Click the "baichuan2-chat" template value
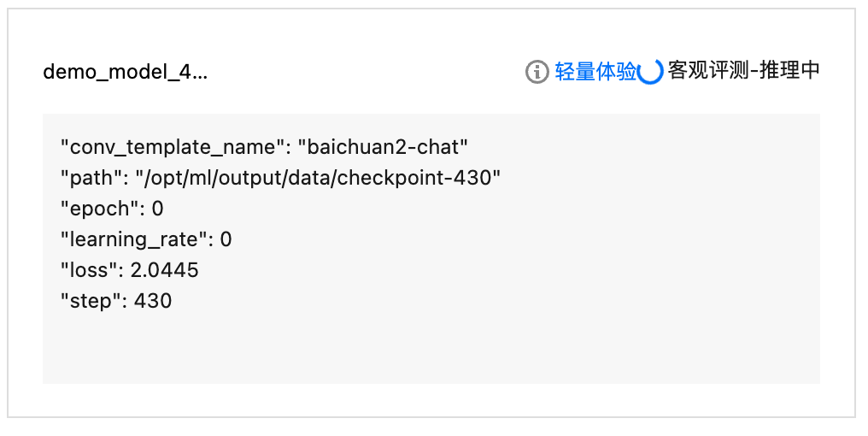The image size is (868, 436). pos(383,147)
